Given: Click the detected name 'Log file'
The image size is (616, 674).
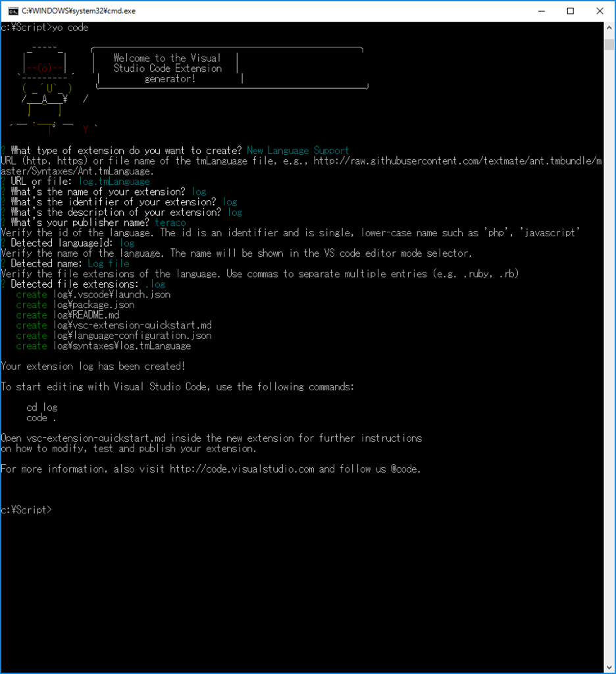Looking at the screenshot, I should pyautogui.click(x=109, y=263).
